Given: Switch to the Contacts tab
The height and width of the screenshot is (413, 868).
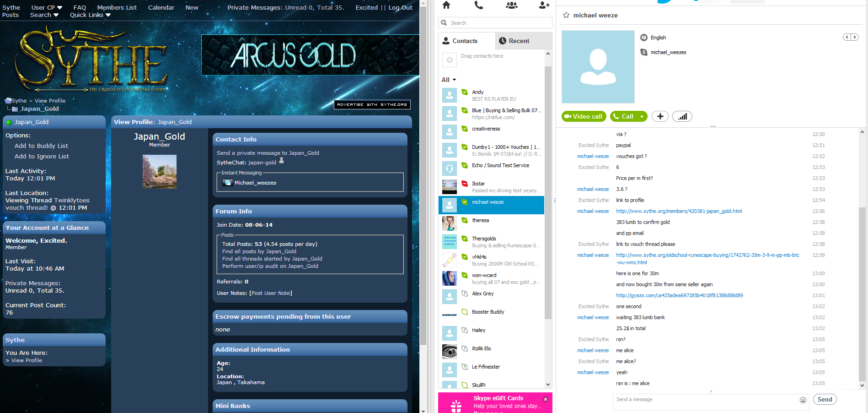Looking at the screenshot, I should [x=466, y=41].
